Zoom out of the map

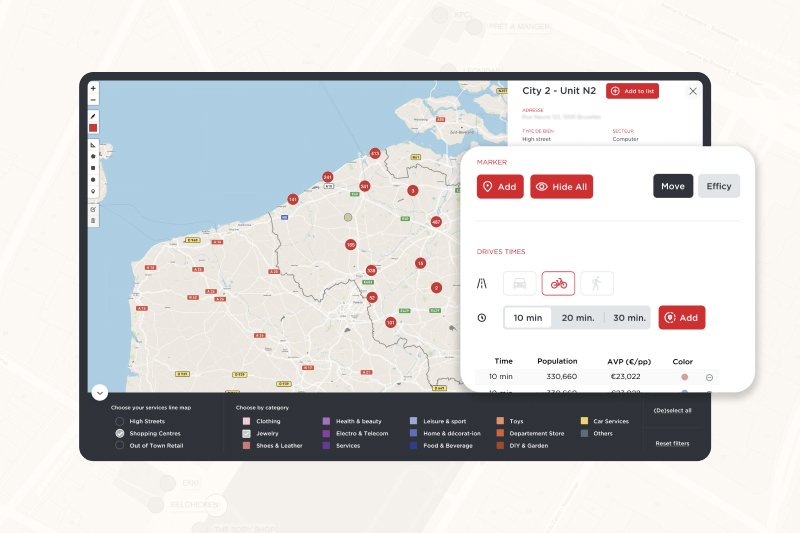[x=93, y=99]
